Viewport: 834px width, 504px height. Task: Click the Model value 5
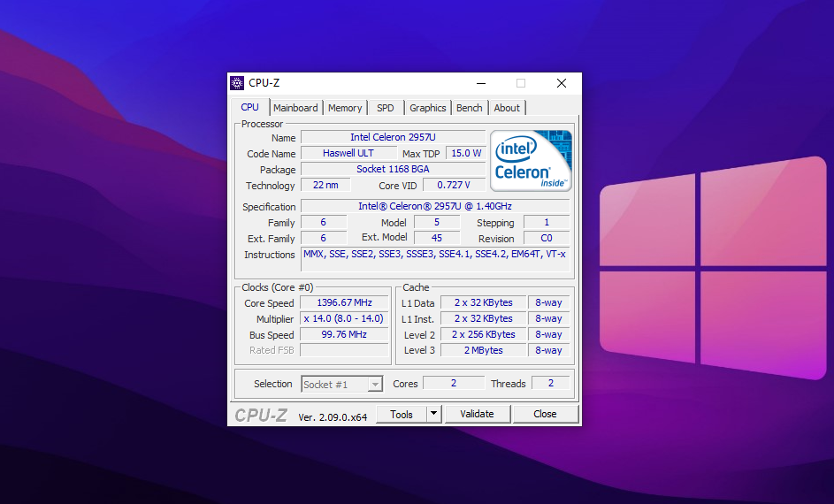click(x=437, y=222)
